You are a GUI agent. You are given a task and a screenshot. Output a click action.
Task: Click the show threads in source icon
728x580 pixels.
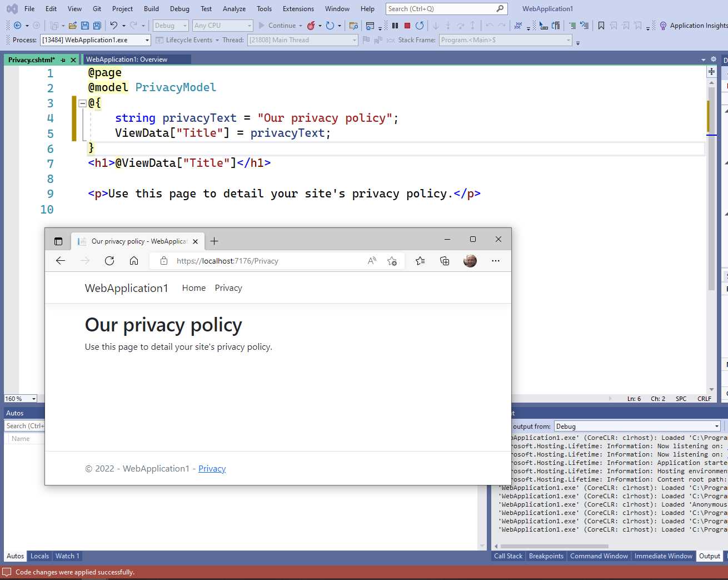pyautogui.click(x=518, y=26)
